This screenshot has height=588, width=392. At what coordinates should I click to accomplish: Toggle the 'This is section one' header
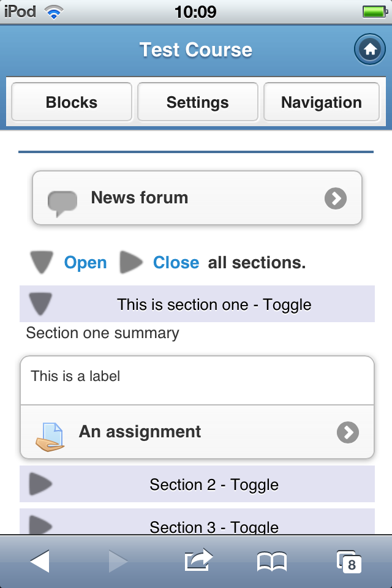click(197, 304)
